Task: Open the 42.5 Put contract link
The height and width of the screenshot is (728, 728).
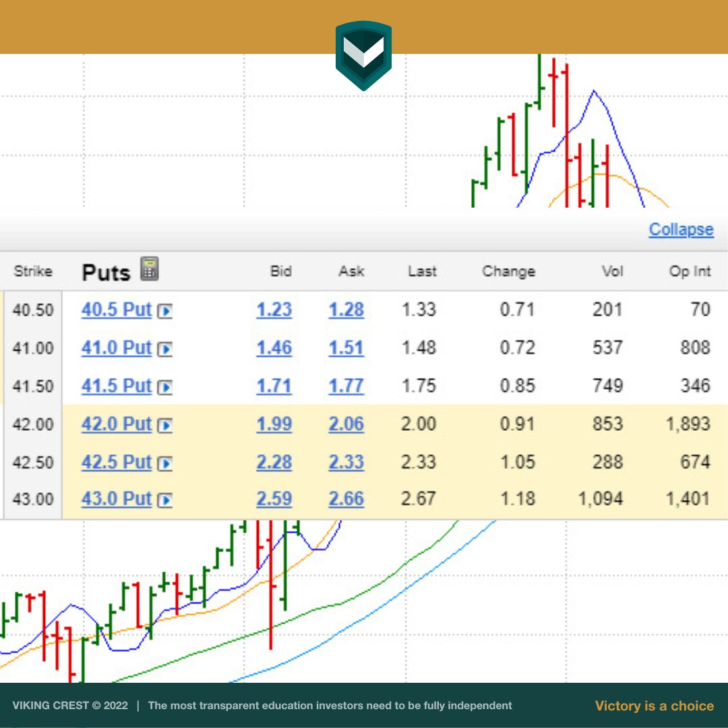Action: click(x=117, y=462)
